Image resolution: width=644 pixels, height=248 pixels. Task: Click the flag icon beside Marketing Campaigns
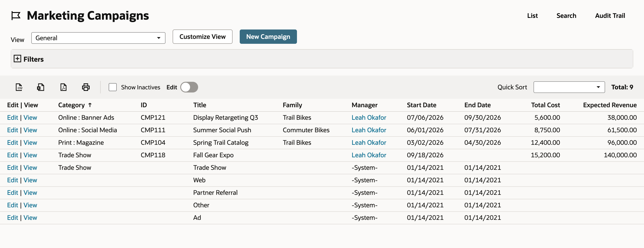point(16,16)
